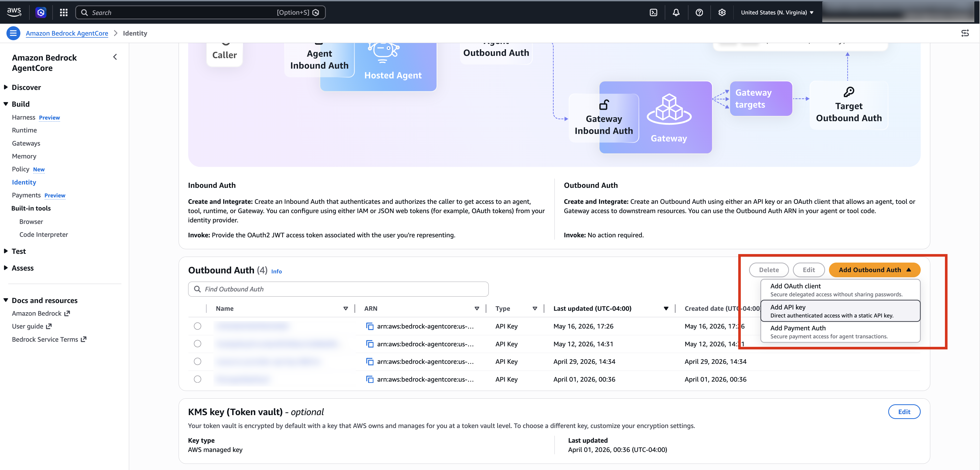The width and height of the screenshot is (980, 470).
Task: Open the settings gear menu
Action: point(722,13)
